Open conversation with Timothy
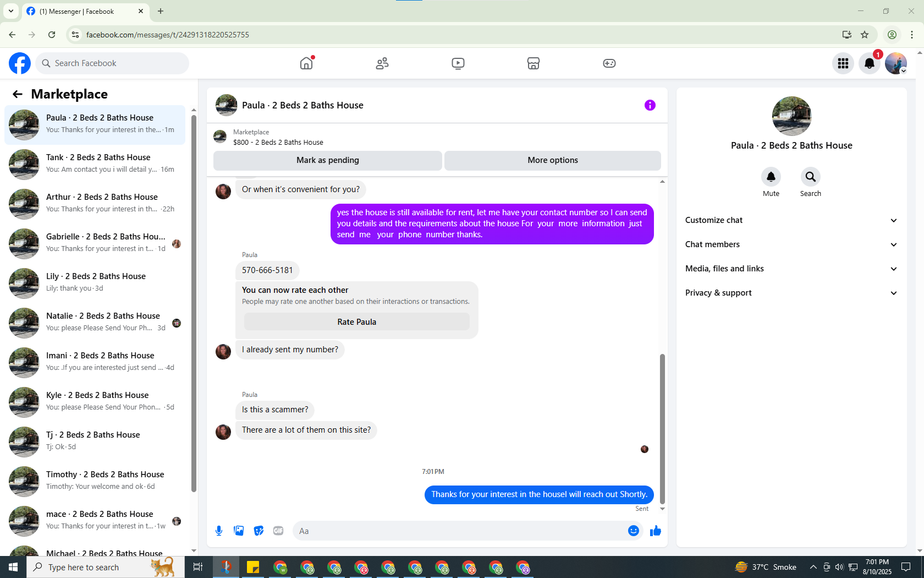 click(x=95, y=482)
